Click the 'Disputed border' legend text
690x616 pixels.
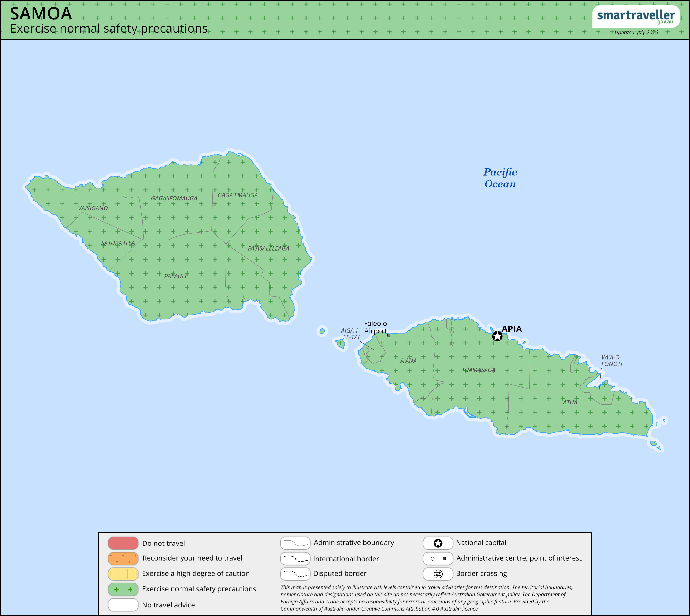click(340, 574)
